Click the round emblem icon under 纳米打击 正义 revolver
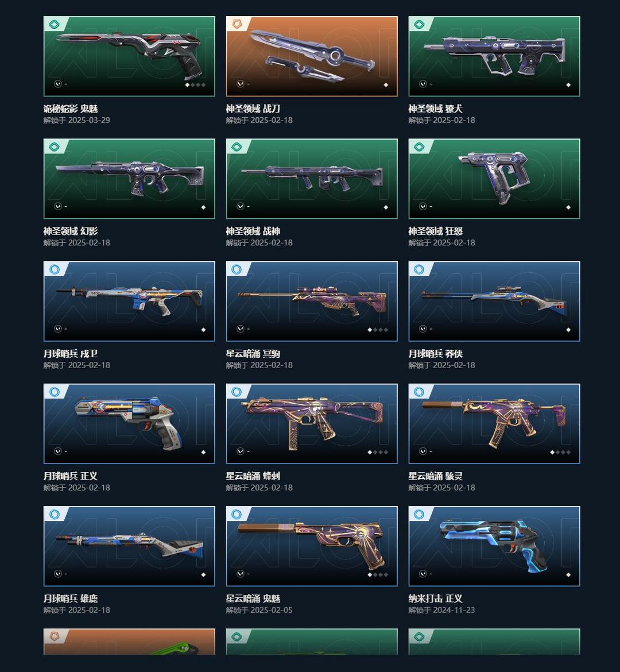The image size is (620, 672). tap(423, 573)
